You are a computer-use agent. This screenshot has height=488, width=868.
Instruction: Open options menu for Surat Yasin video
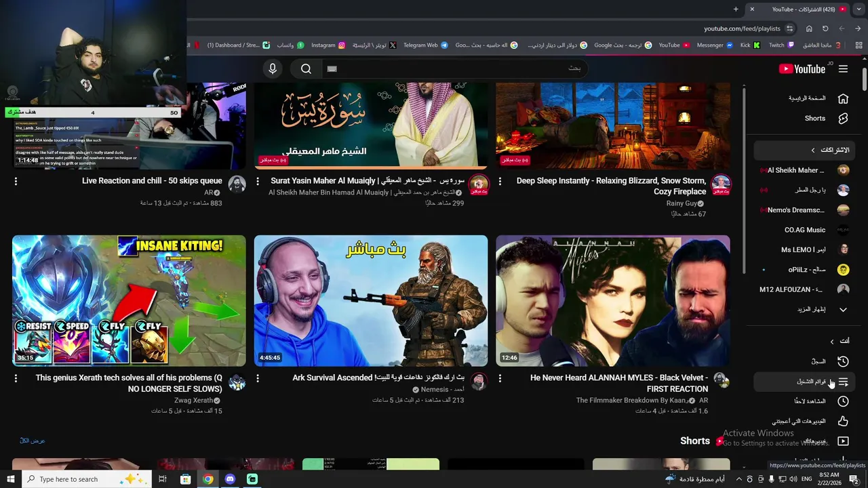click(x=258, y=181)
